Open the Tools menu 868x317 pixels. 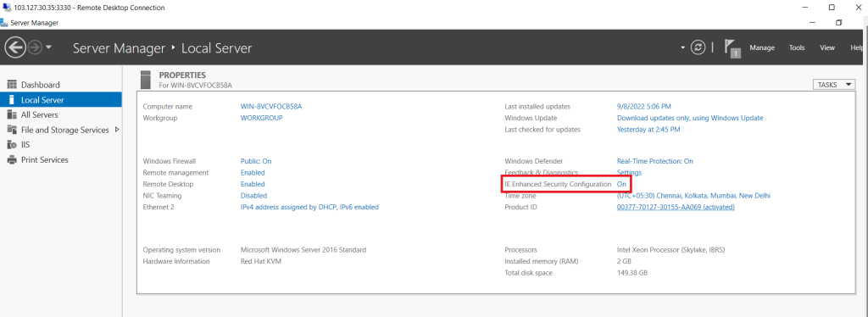pos(797,47)
